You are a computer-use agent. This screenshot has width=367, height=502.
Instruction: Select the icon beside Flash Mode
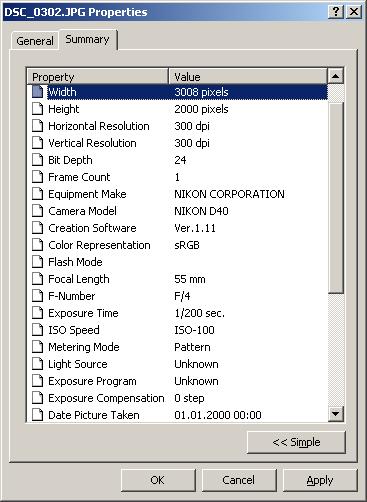point(37,262)
